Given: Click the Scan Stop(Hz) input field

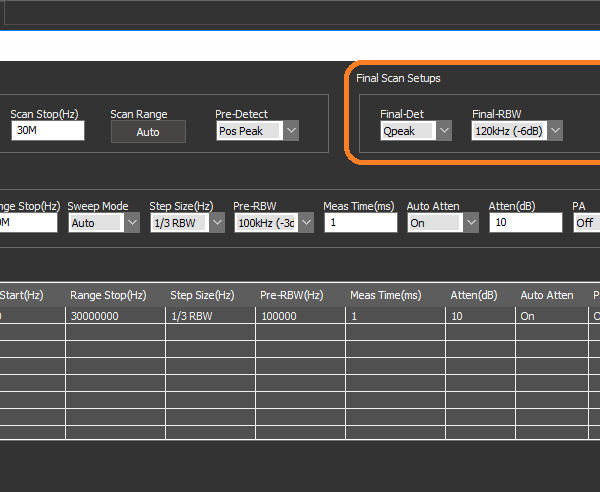Looking at the screenshot, I should click(46, 131).
